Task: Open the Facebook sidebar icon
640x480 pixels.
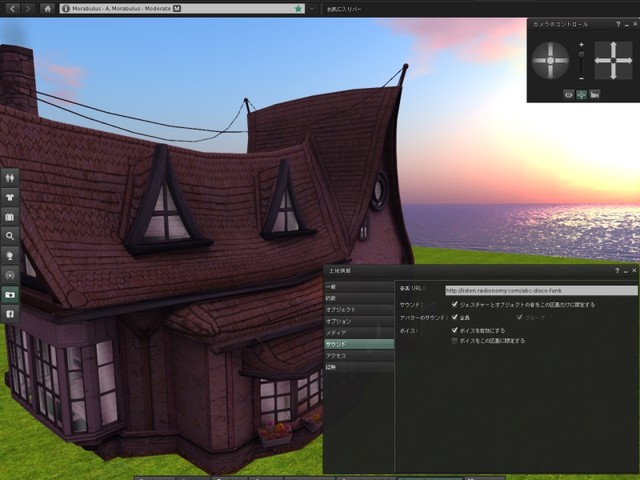Action: click(10, 314)
